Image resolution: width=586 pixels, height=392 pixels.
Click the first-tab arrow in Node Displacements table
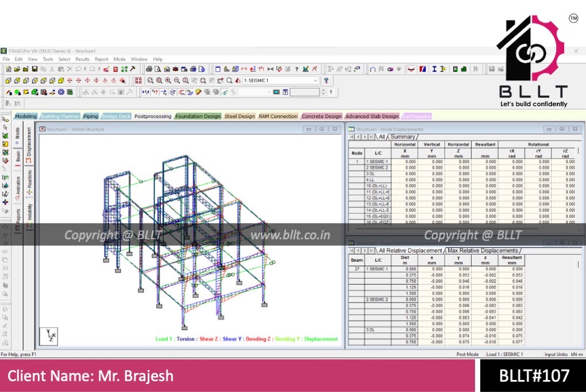point(351,137)
